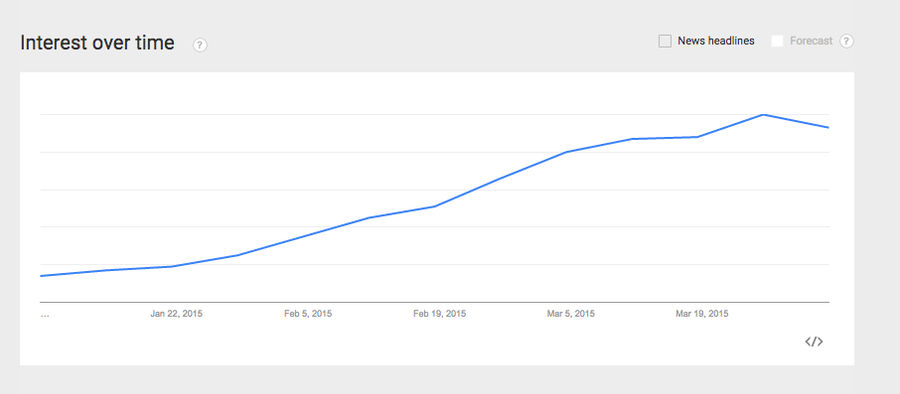Click the leftmost start of blue line
The width and height of the screenshot is (900, 394).
point(41,276)
